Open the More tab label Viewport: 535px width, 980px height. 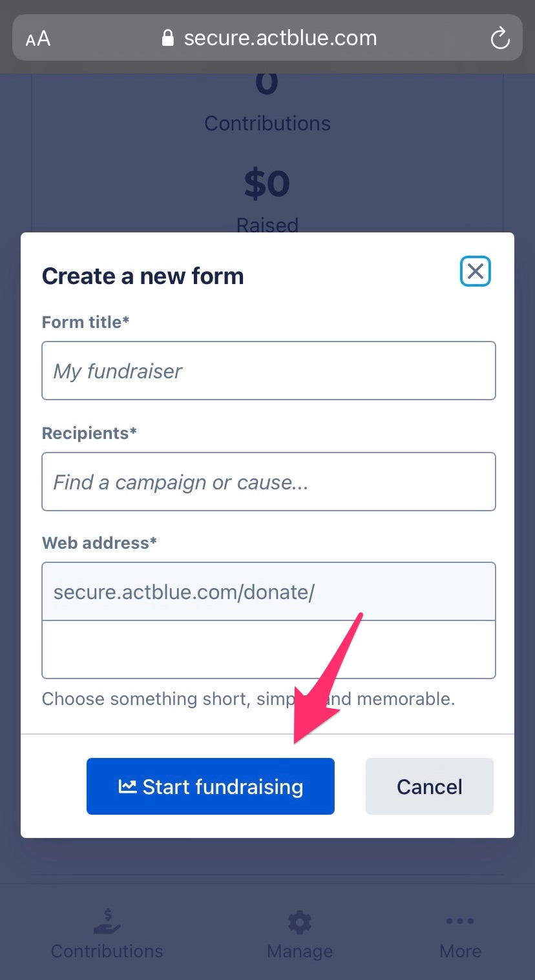(460, 951)
